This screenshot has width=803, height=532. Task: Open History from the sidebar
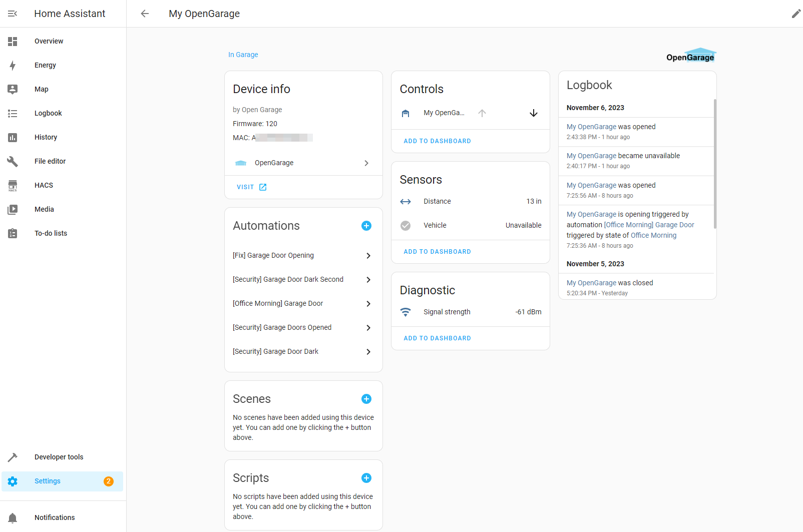[x=63, y=137]
